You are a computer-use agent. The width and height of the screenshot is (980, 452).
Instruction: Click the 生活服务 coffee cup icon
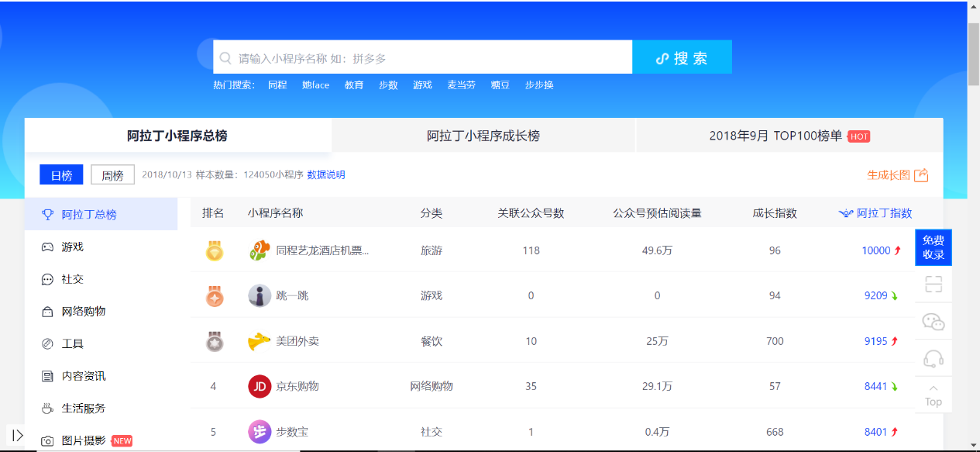tap(46, 408)
